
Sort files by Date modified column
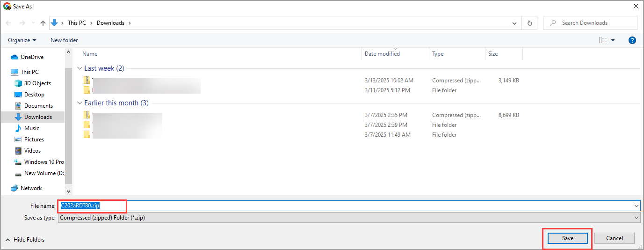382,54
